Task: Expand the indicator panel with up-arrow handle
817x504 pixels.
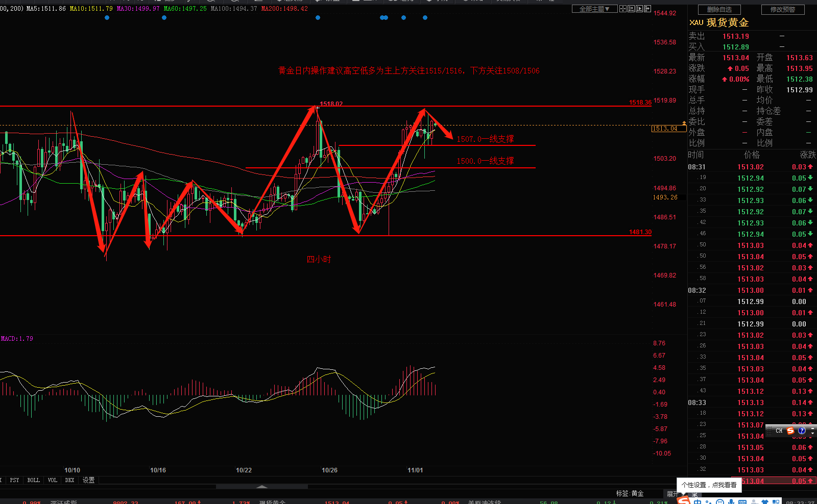Action: pyautogui.click(x=262, y=487)
